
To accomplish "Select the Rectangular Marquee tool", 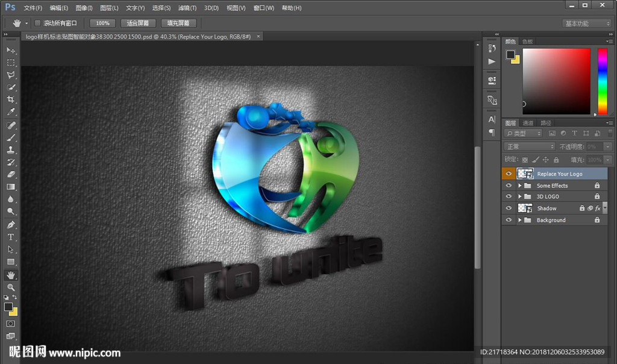I will coord(11,63).
